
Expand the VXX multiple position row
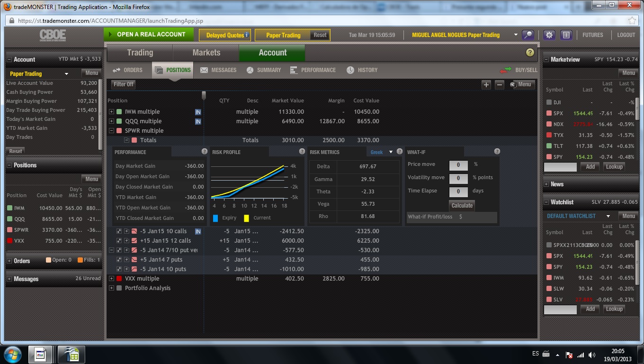(112, 279)
